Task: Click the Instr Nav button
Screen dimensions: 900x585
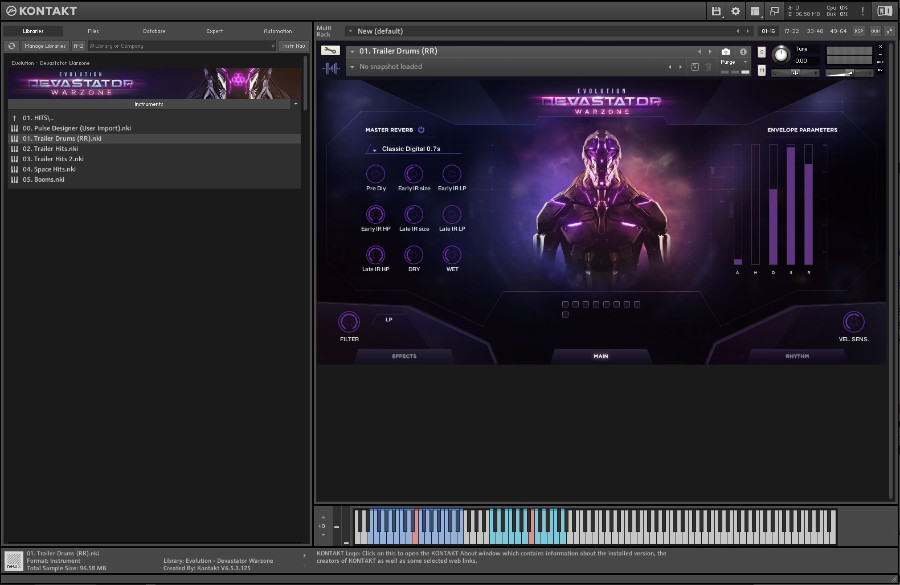Action: (292, 46)
